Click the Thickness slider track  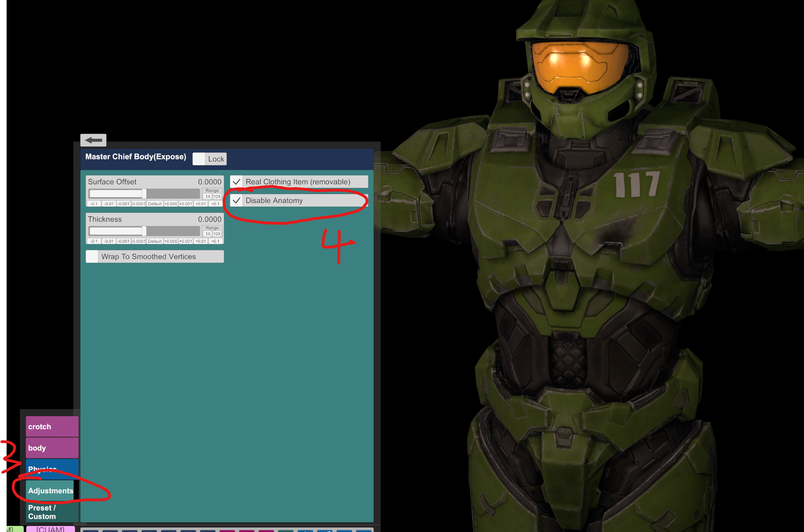[144, 231]
